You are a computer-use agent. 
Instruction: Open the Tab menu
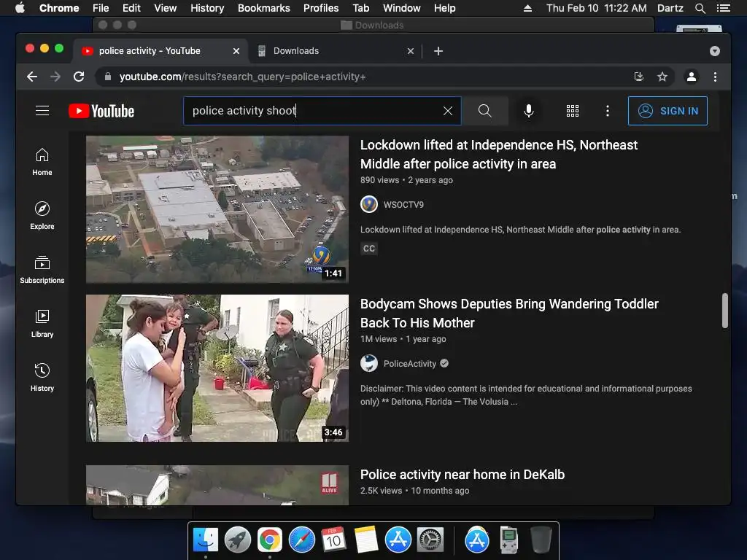click(x=360, y=8)
